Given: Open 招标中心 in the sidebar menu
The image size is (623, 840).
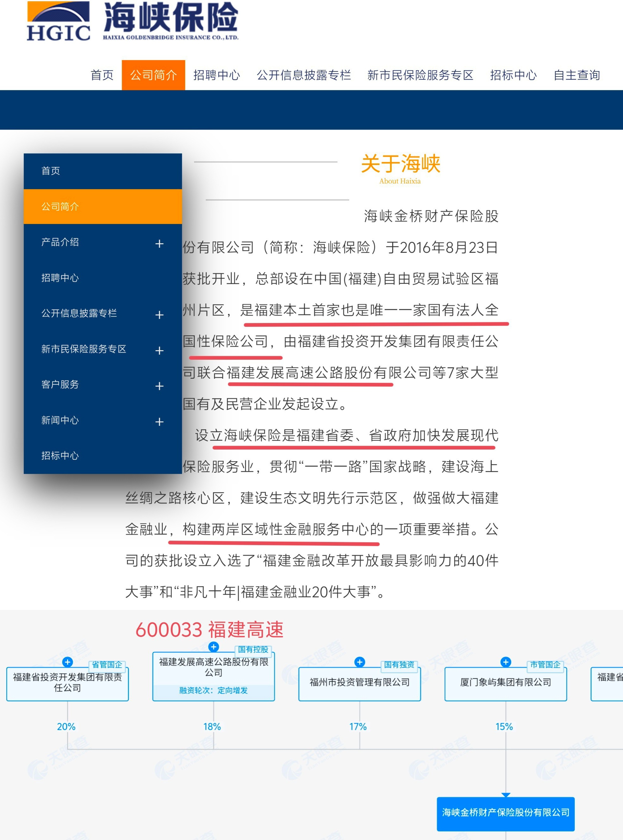Looking at the screenshot, I should 60,456.
